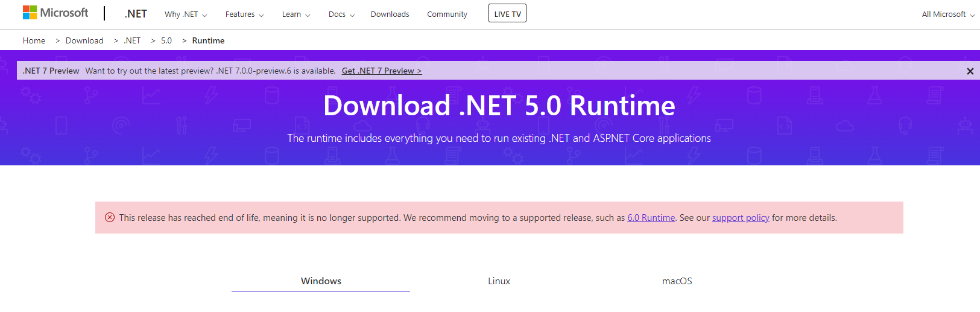Select the Windows tab
Viewport: 980px width, 312px height.
click(x=321, y=281)
